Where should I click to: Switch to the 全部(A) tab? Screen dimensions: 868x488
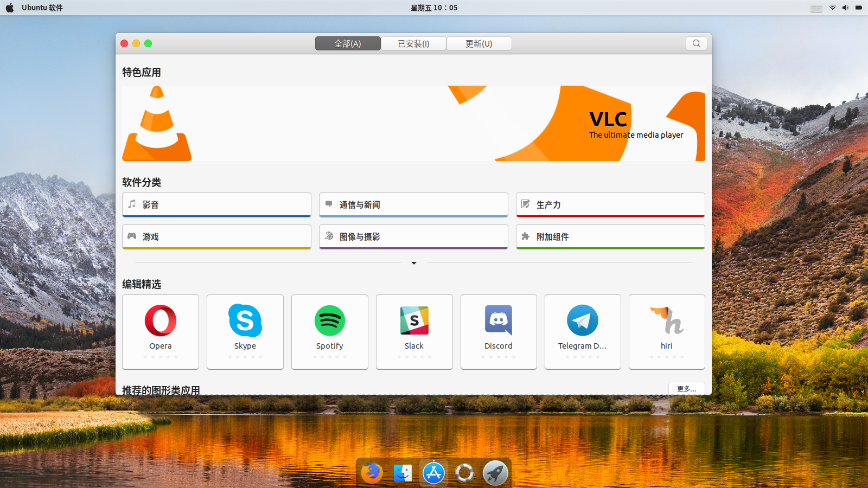348,43
